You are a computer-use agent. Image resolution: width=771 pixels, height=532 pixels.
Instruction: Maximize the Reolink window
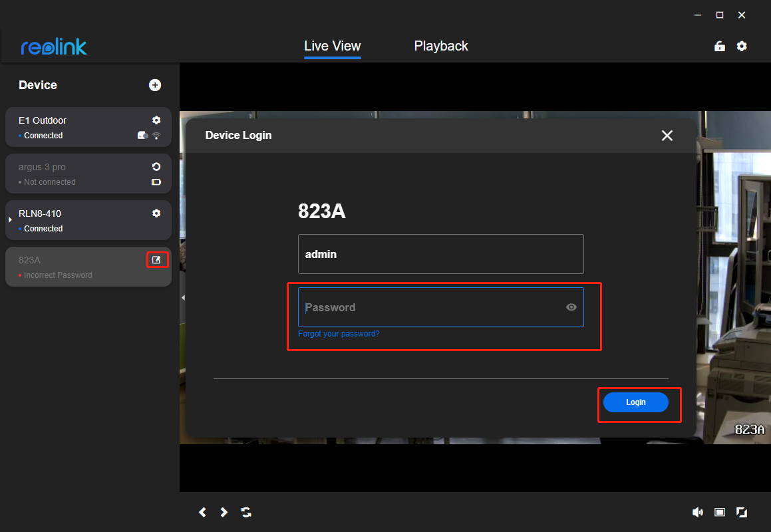tap(719, 15)
